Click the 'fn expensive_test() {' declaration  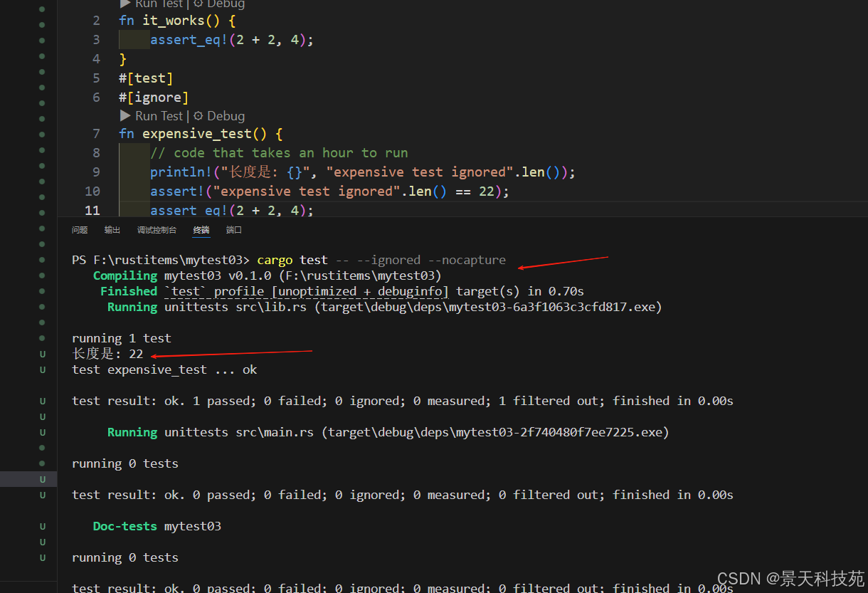click(201, 134)
